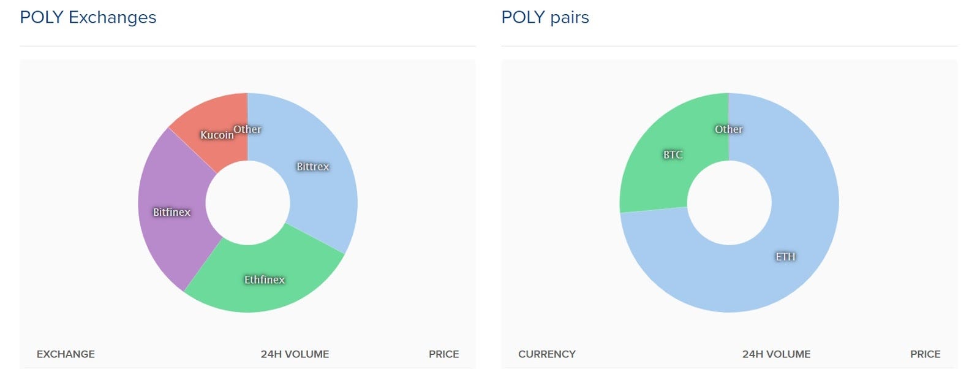Sort exchanges table by PRICE column
The width and height of the screenshot is (980, 369).
(x=443, y=354)
